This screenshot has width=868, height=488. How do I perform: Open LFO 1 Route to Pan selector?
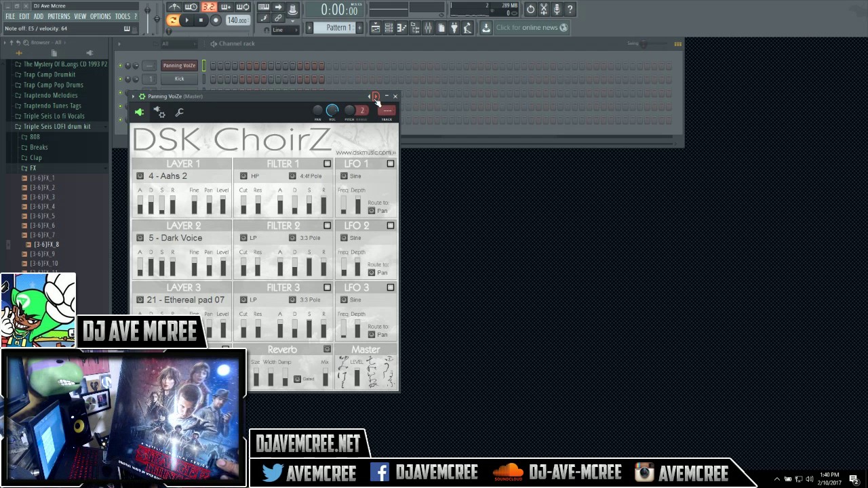371,211
